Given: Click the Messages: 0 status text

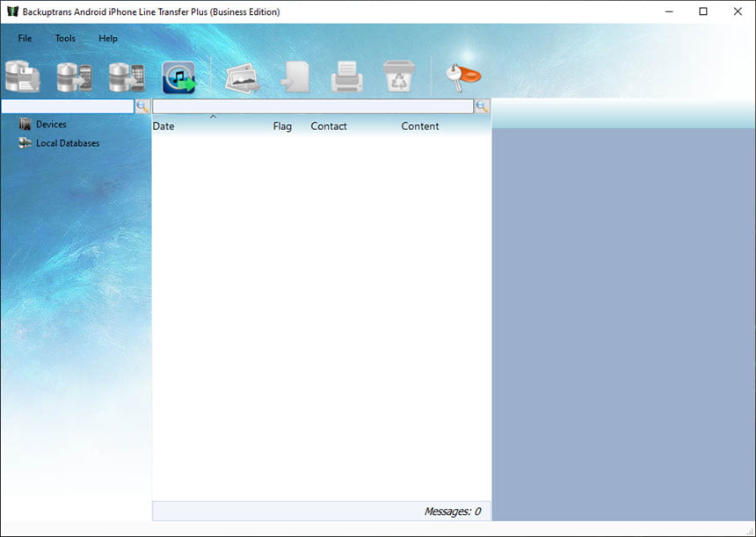Looking at the screenshot, I should point(452,512).
